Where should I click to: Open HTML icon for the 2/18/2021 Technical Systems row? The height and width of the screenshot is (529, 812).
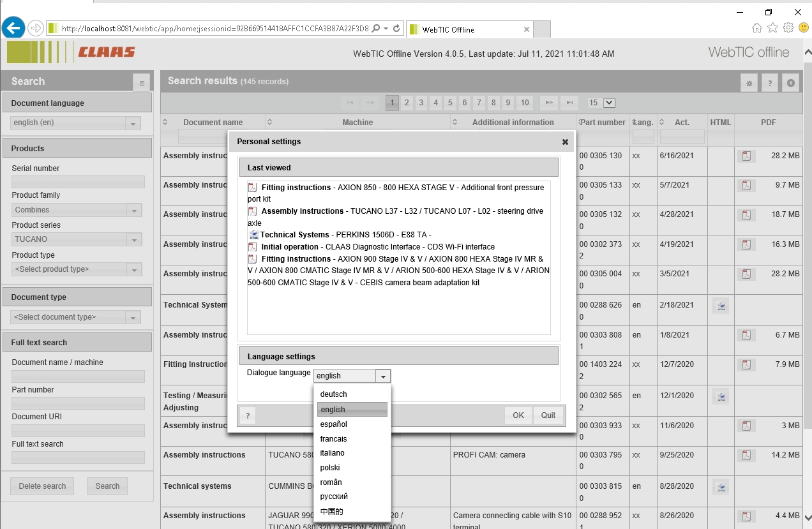[x=721, y=306]
